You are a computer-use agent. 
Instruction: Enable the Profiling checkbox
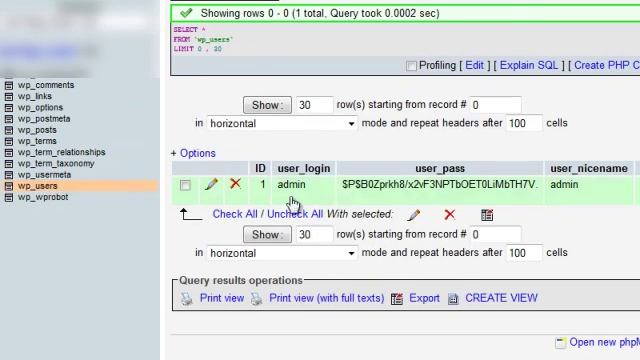click(x=411, y=66)
